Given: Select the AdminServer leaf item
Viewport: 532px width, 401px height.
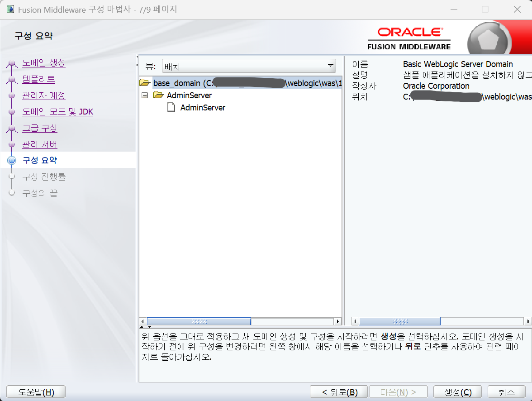Looking at the screenshot, I should coord(203,108).
